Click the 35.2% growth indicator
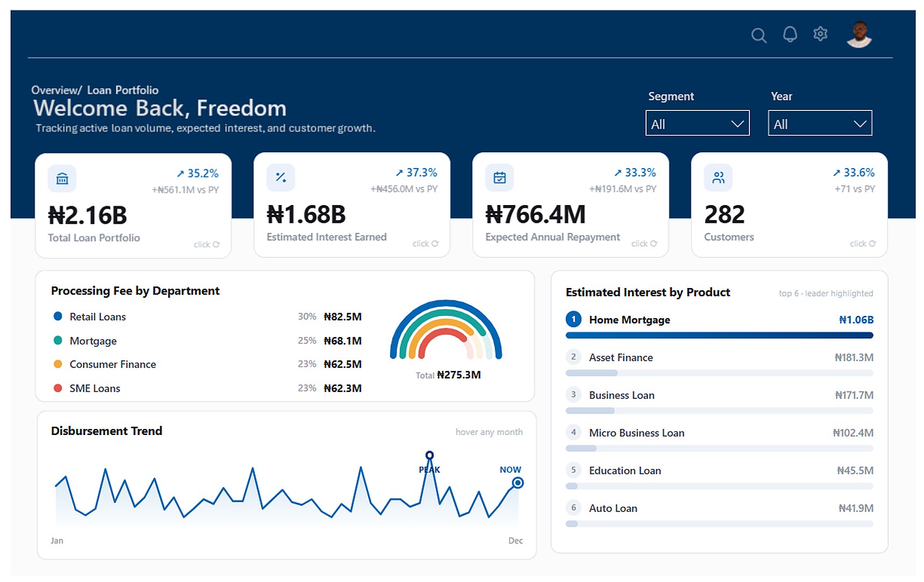The width and height of the screenshot is (924, 582). [198, 173]
